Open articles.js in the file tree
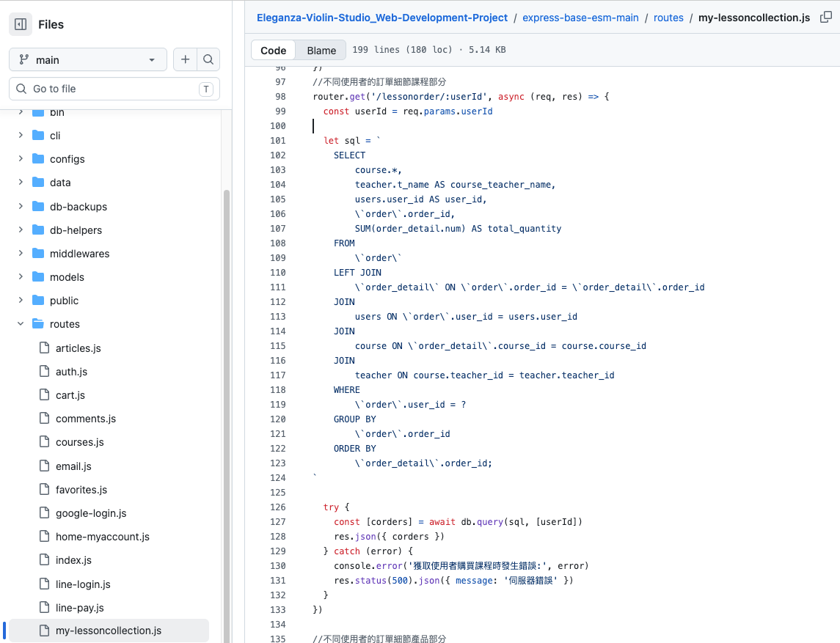Screen dimensions: 840x643 pos(78,348)
